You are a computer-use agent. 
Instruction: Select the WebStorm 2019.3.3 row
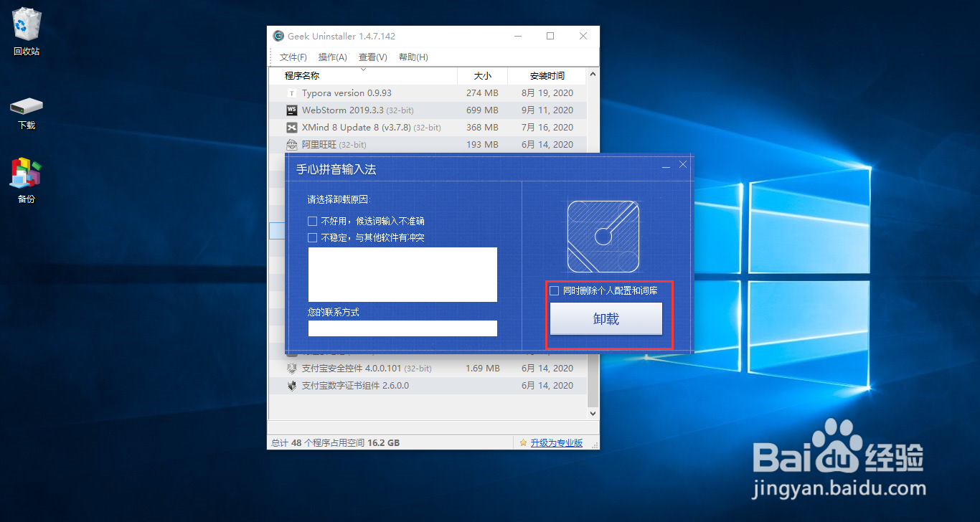(428, 110)
